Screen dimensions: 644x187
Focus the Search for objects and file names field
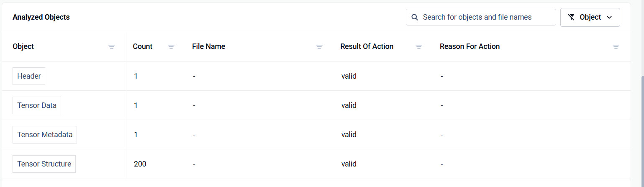[x=481, y=17]
